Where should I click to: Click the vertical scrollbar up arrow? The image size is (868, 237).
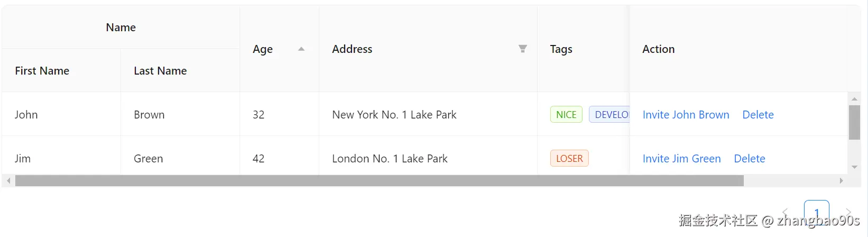(854, 99)
